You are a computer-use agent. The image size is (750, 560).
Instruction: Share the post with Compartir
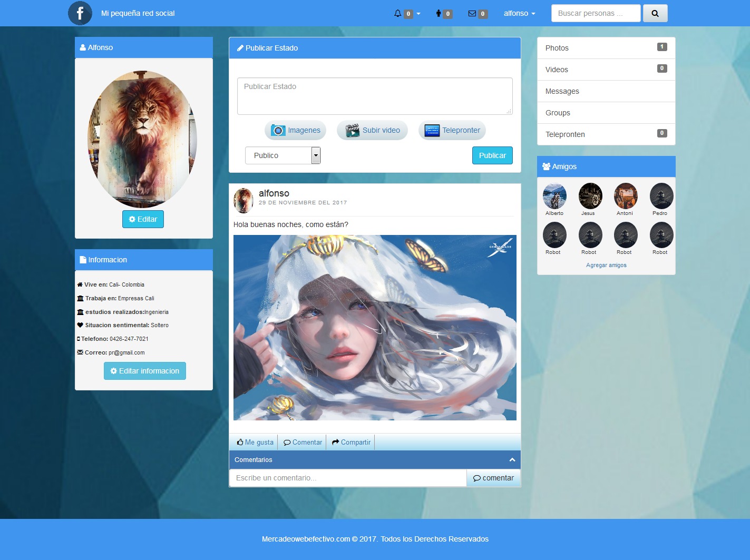(x=351, y=443)
